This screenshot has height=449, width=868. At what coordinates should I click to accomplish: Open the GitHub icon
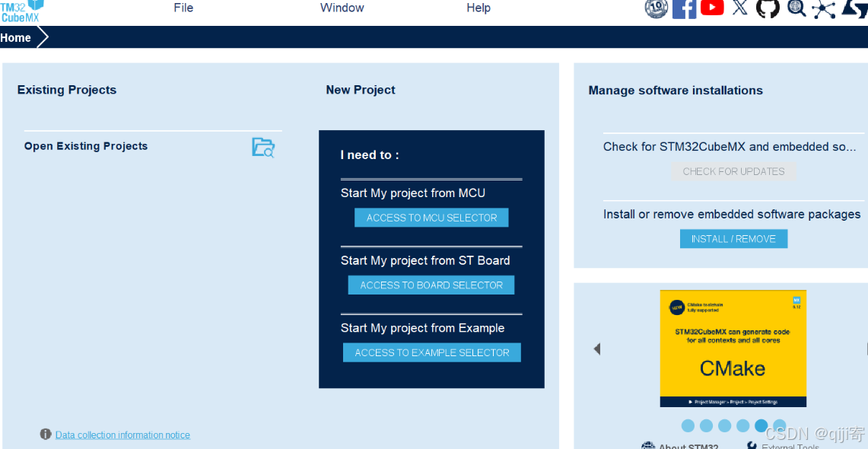click(x=768, y=8)
